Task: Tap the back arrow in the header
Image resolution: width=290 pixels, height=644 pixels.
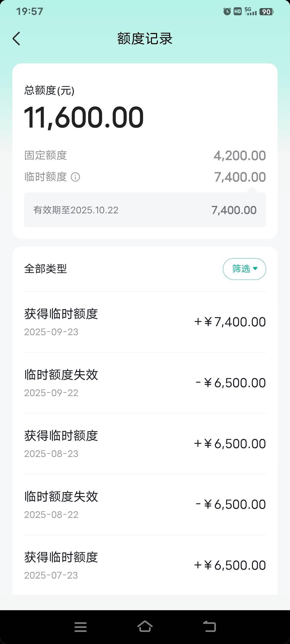Action: click(x=16, y=39)
